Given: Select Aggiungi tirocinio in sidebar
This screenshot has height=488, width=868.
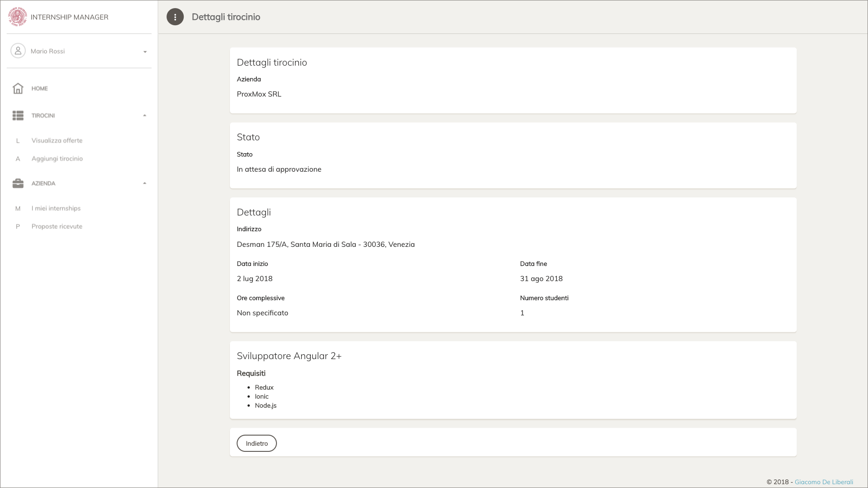Looking at the screenshot, I should coord(57,159).
